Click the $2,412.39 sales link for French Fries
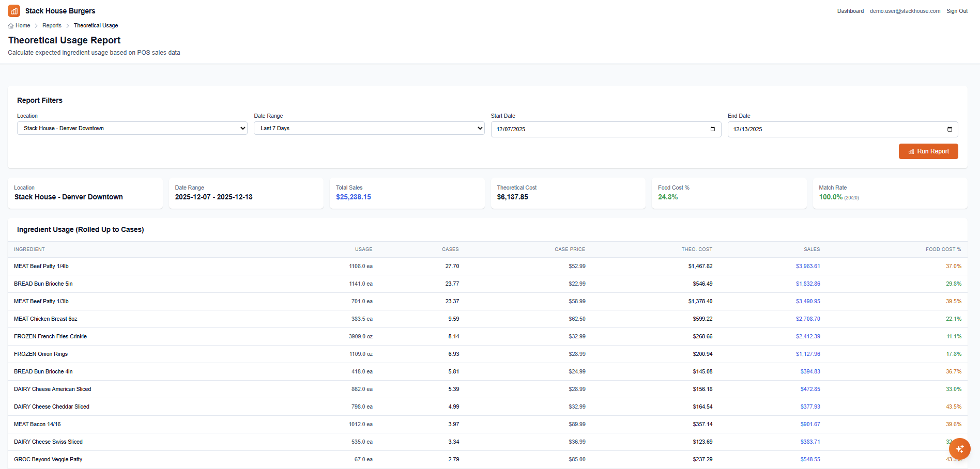The width and height of the screenshot is (980, 469). [807, 336]
